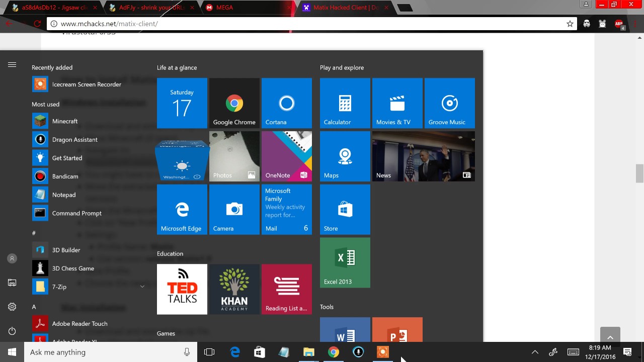The image size is (644, 362).
Task: Click the Cortana microphone icon
Action: pos(187,352)
